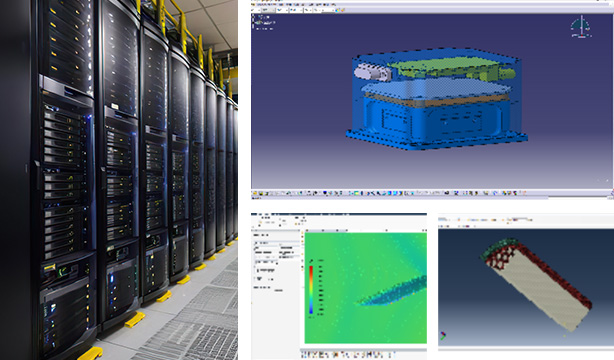Click the server rack photo
614x360 pixels.
119,180
